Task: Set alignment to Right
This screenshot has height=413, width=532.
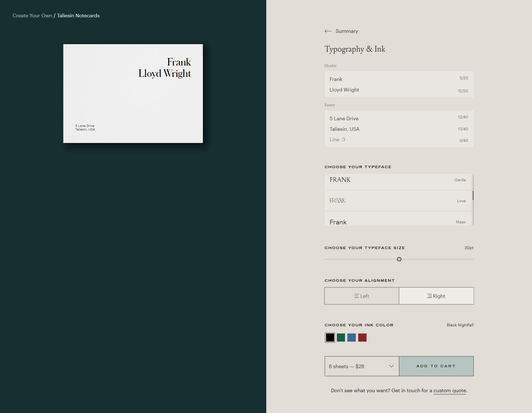Action: [436, 296]
